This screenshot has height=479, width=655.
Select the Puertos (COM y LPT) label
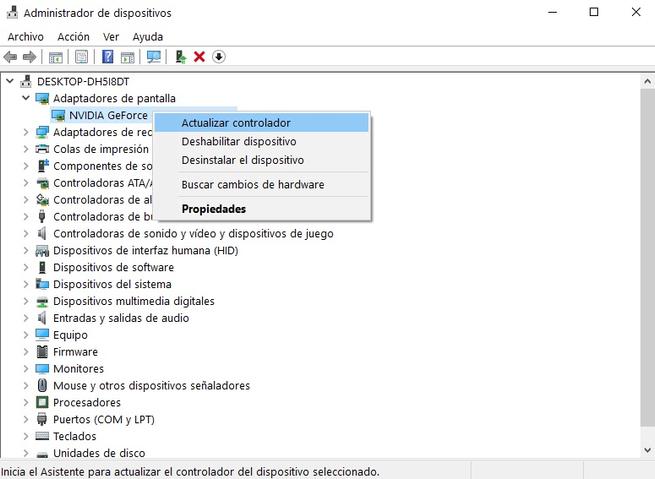104,419
